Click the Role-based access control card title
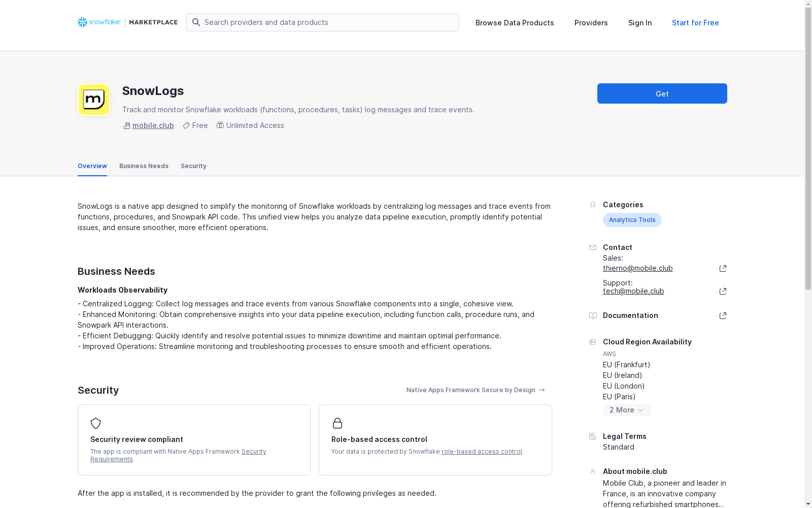 pos(379,439)
